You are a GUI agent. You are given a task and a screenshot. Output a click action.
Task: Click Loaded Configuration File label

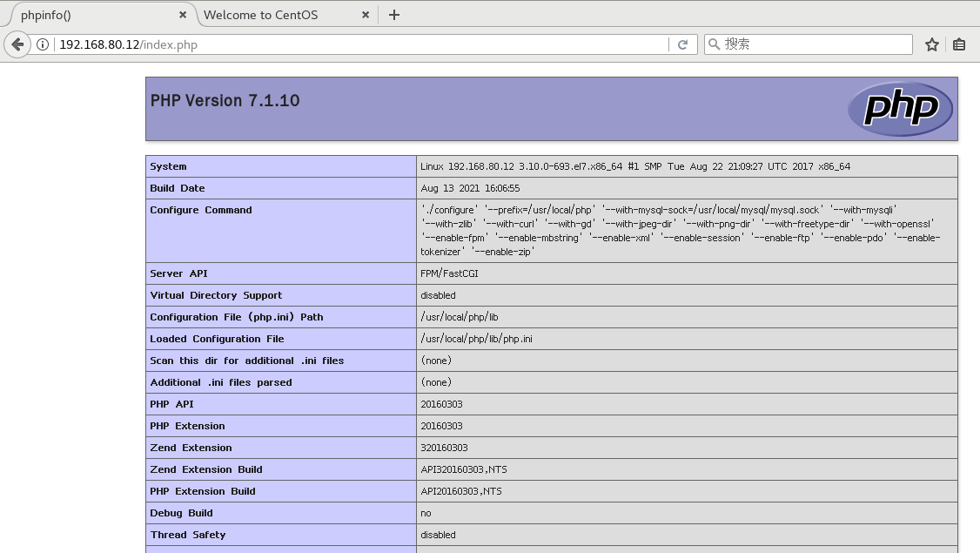click(217, 339)
